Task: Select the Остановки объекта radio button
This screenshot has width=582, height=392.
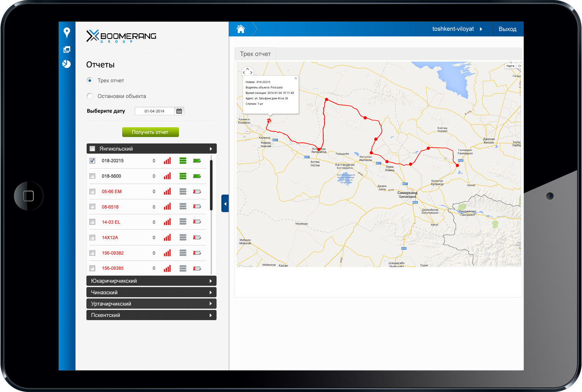Action: click(90, 96)
